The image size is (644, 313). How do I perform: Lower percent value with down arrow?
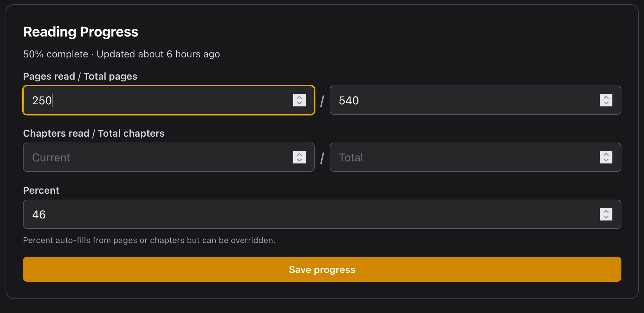606,217
